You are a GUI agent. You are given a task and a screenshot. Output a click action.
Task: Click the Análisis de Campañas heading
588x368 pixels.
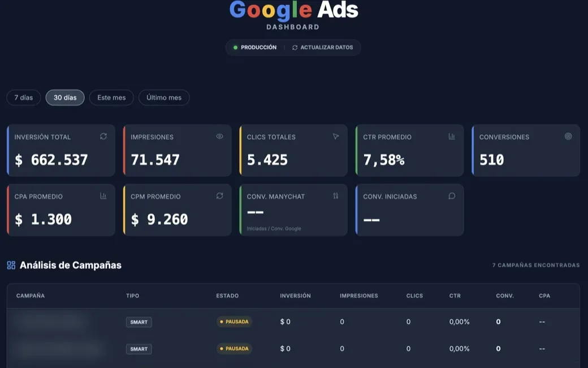[x=71, y=265]
